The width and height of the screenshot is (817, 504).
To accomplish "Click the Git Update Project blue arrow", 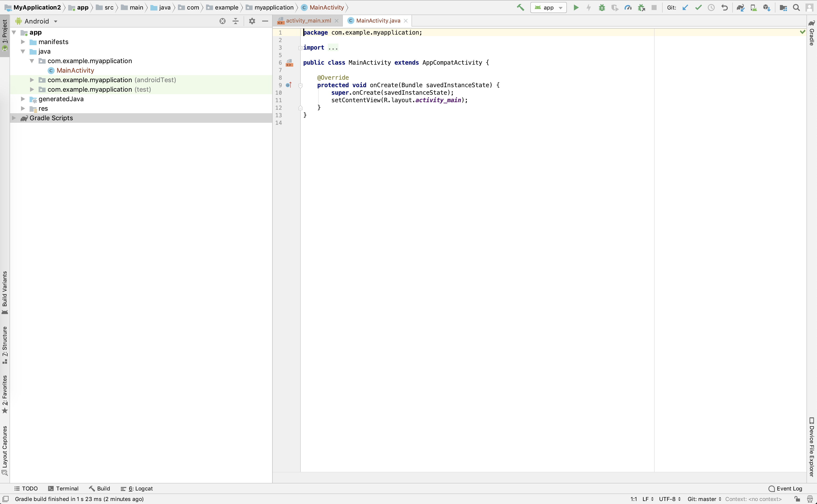I will [685, 7].
